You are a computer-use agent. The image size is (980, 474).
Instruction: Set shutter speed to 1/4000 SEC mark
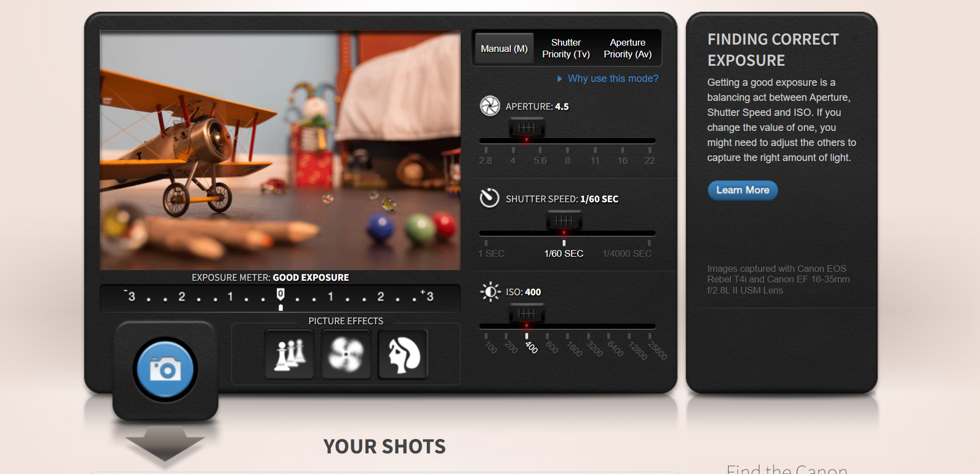tap(627, 249)
